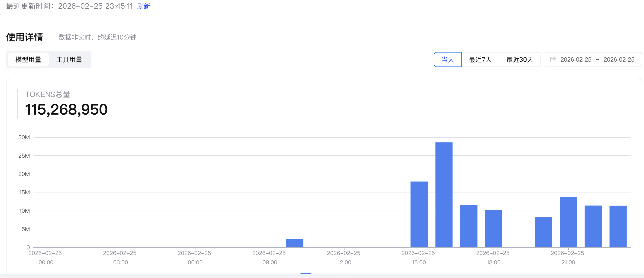Click the calendar icon in date picker
This screenshot has height=278, width=644.
point(553,60)
